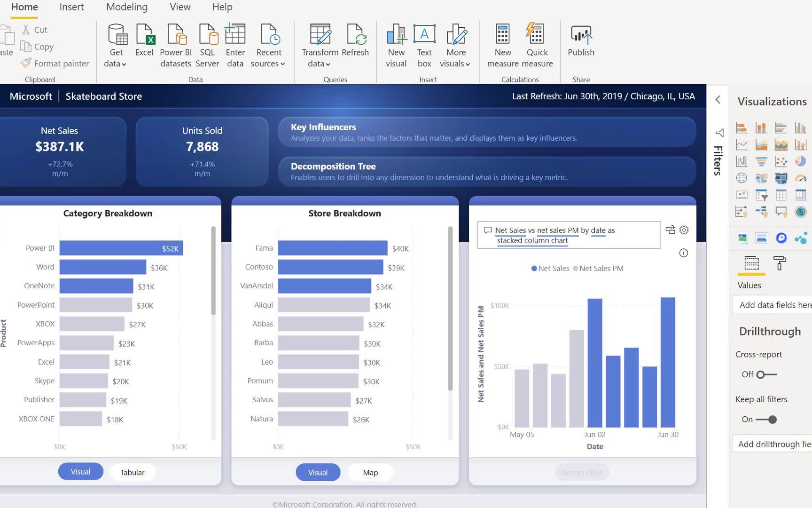This screenshot has width=812, height=508.
Task: Select the Line and column chart visual
Action: [x=800, y=144]
